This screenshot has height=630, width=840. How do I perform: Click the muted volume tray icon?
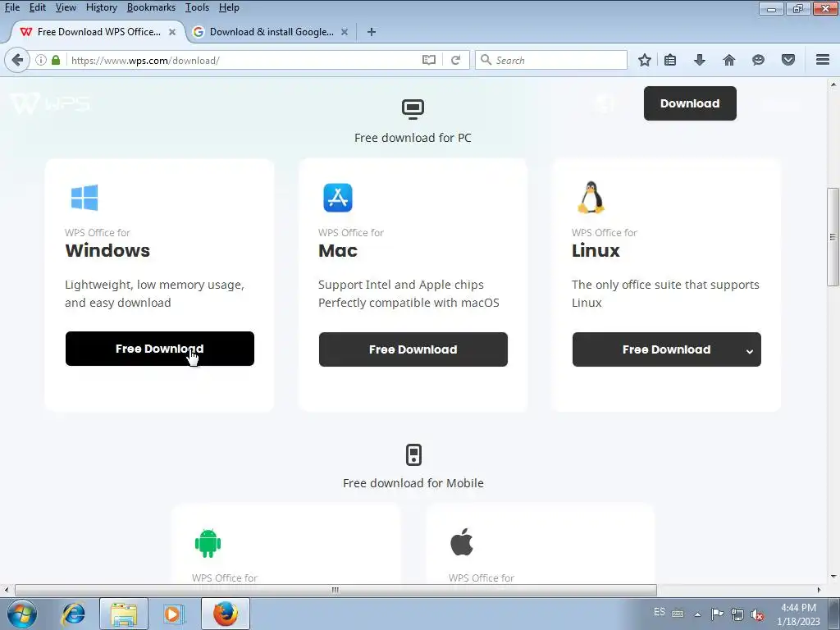tap(757, 614)
